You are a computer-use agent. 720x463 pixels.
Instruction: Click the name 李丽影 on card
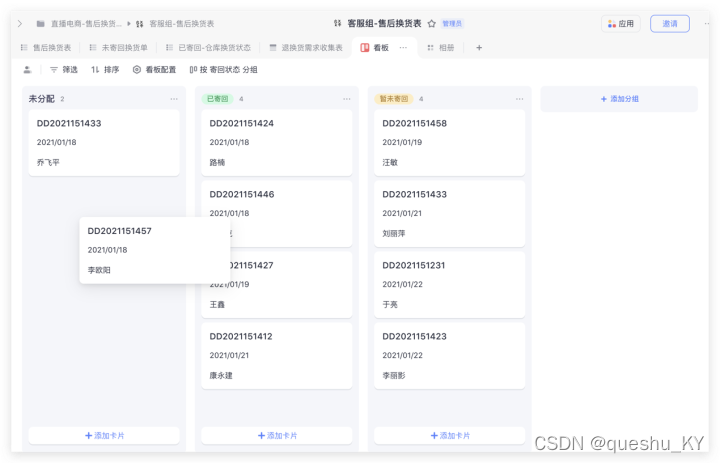394,376
